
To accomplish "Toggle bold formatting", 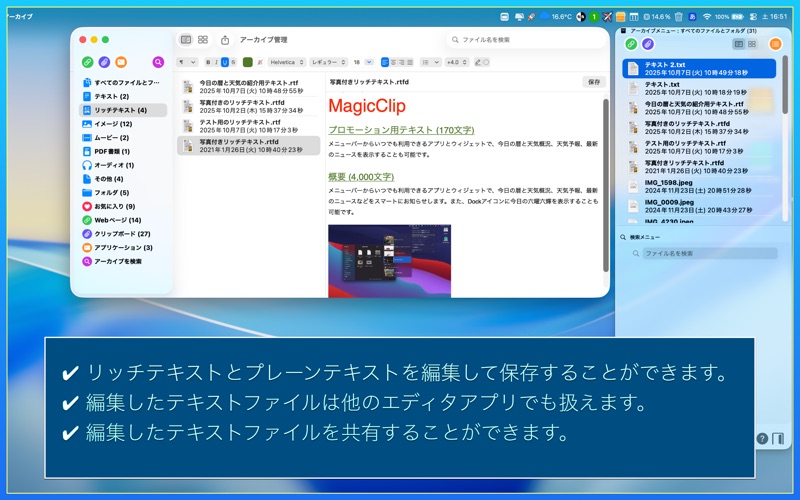I will point(208,62).
